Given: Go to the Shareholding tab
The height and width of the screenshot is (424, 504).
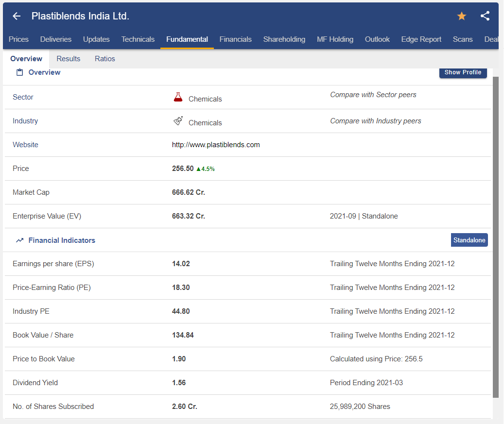Looking at the screenshot, I should 284,39.
